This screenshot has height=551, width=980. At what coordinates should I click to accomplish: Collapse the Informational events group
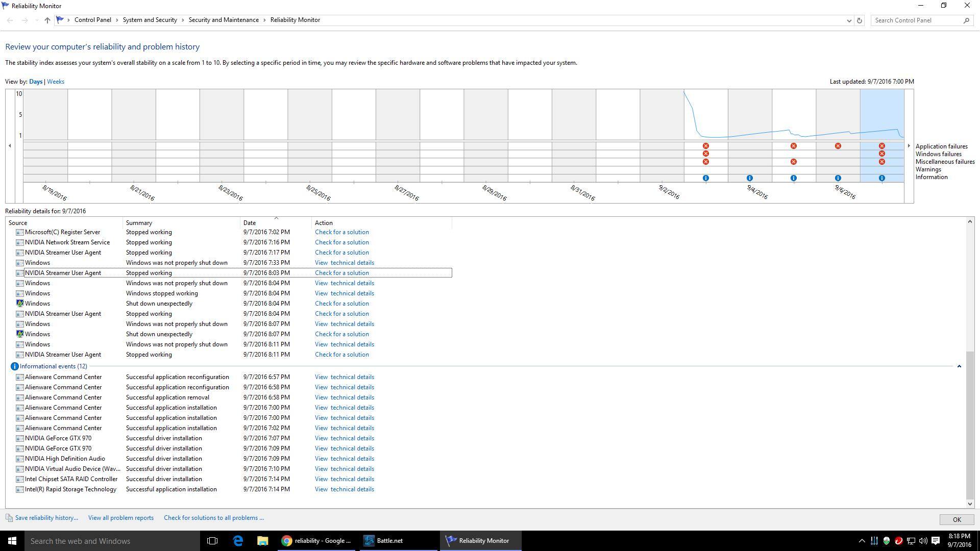tap(959, 366)
